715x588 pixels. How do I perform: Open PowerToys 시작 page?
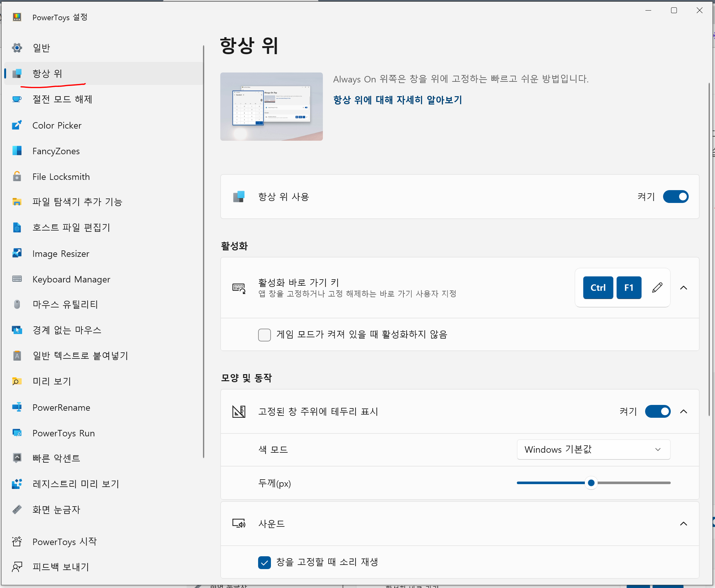click(x=103, y=542)
